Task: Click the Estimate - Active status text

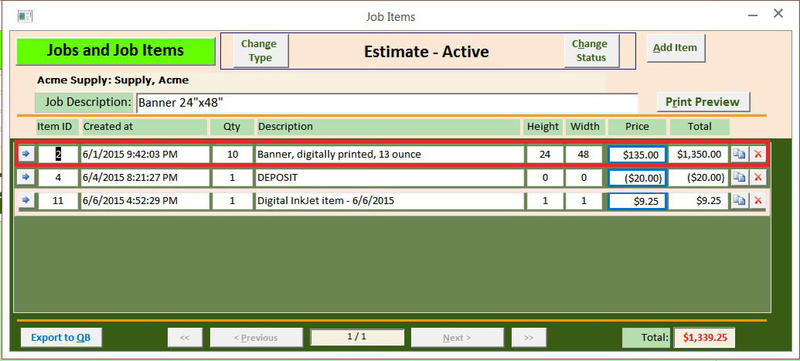Action: 426,51
